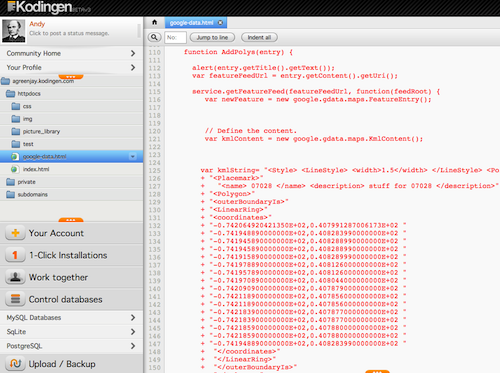Click the 1-Click Installations number icon

tap(15, 255)
